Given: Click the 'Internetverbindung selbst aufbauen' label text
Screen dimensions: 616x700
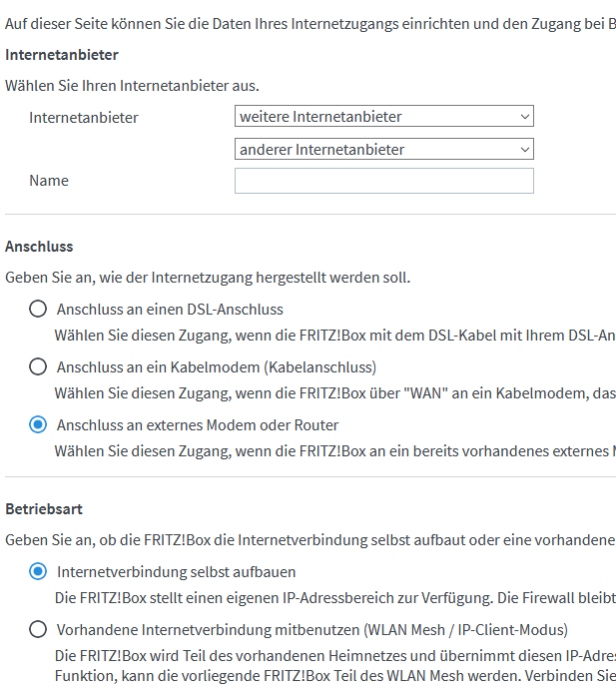Looking at the screenshot, I should pyautogui.click(x=177, y=572).
